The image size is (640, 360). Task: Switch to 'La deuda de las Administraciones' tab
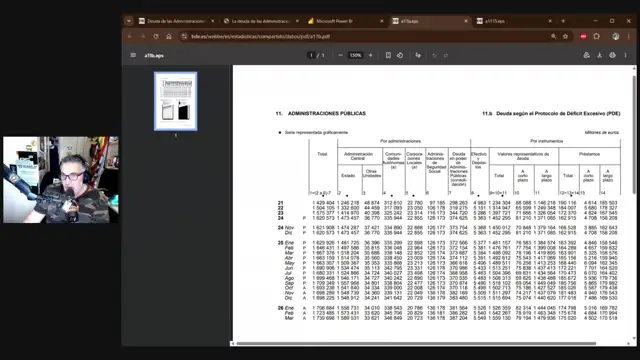coord(261,21)
